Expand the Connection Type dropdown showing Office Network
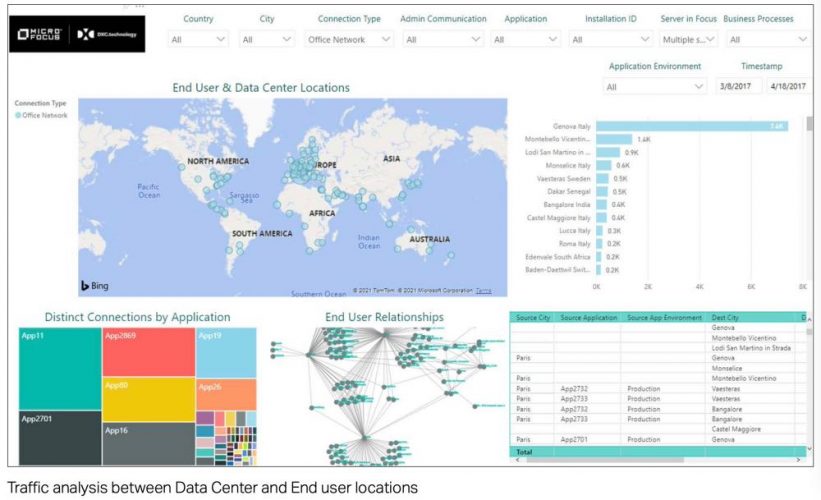 pos(349,39)
